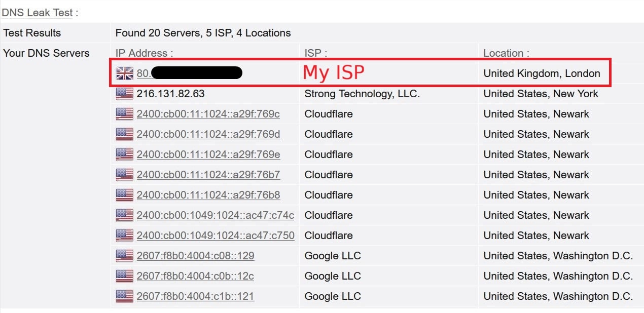The image size is (644, 313).
Task: Click the US flag beside 2607:f8b0:4004:c08::129
Action: 125,256
